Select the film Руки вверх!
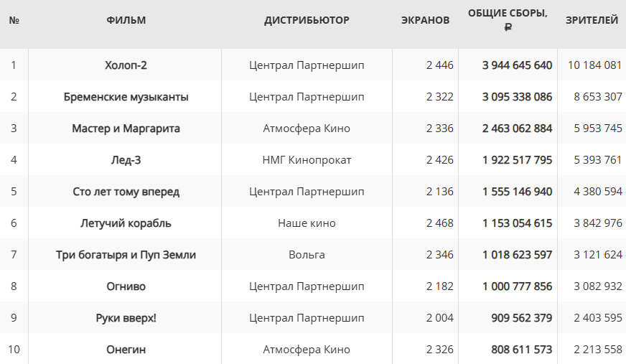 coord(126,318)
